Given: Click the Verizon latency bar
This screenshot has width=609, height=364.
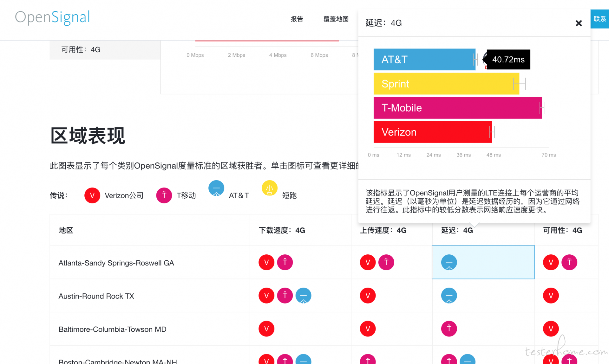Looking at the screenshot, I should pos(433,132).
